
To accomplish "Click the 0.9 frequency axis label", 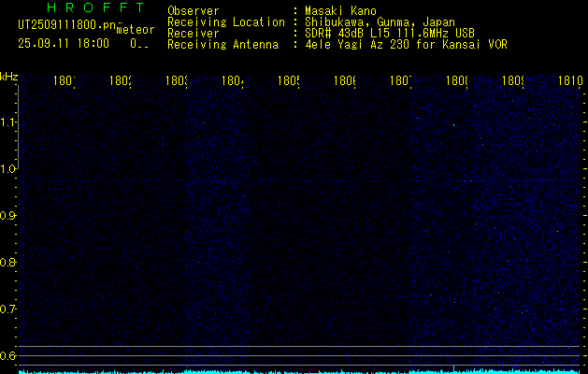I will [x=7, y=215].
